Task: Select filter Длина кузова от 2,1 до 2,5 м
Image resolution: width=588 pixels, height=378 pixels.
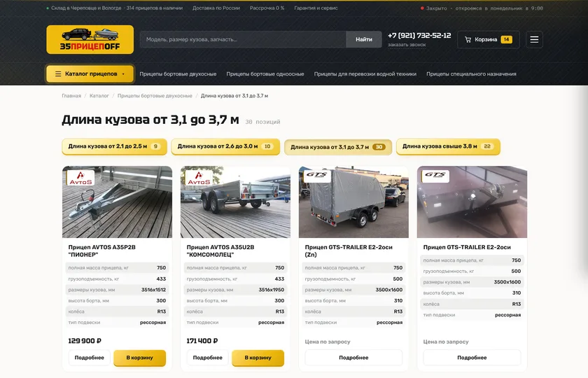Action: (114, 146)
